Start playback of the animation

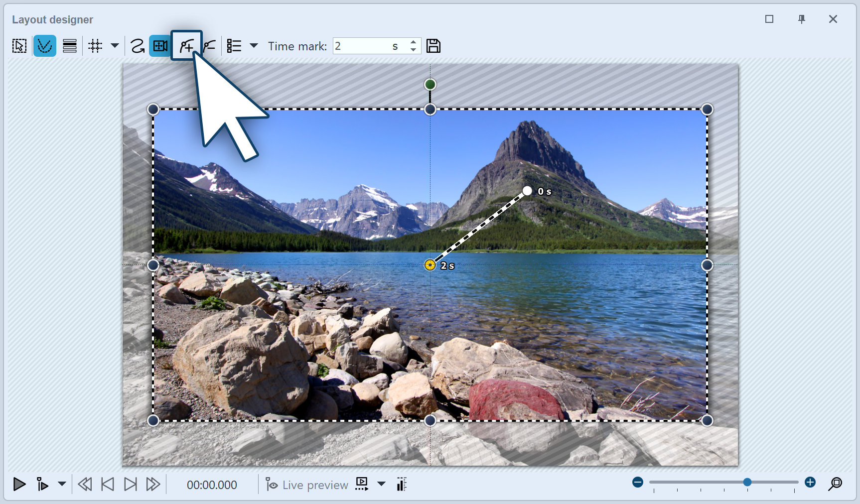click(19, 484)
